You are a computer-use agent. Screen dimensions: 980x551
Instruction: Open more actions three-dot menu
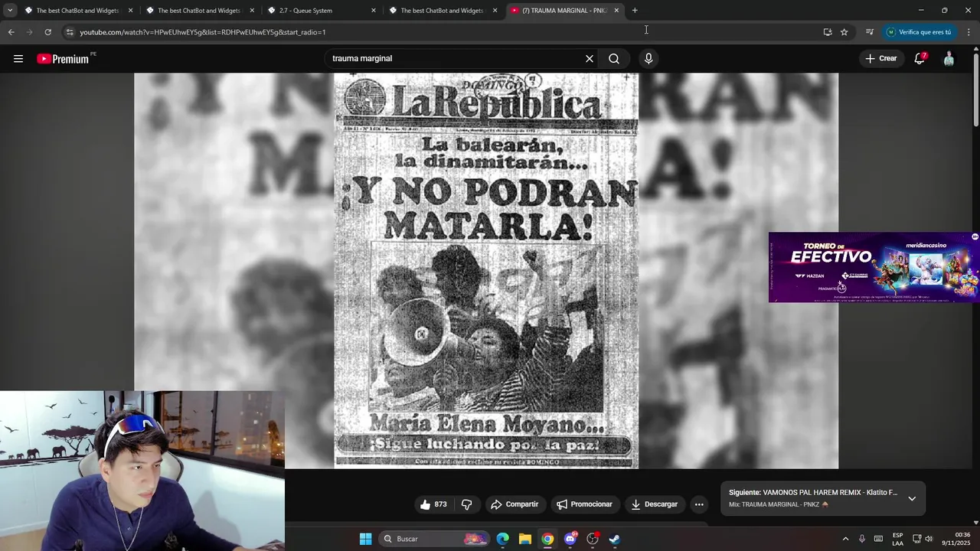[x=699, y=504]
